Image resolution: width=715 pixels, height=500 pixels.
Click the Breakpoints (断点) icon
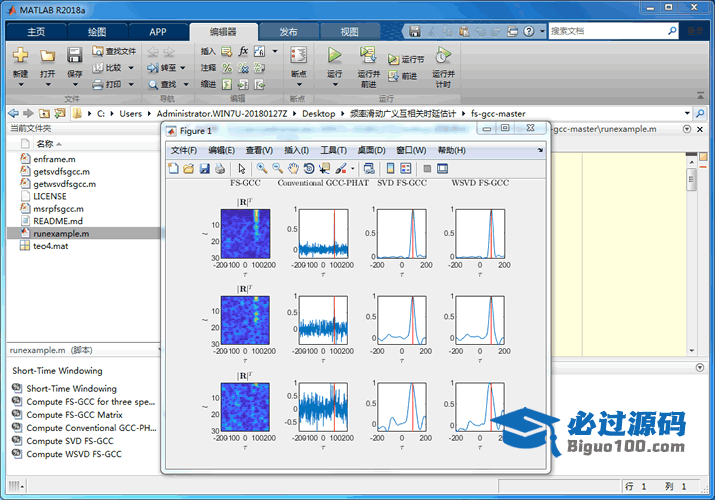299,55
